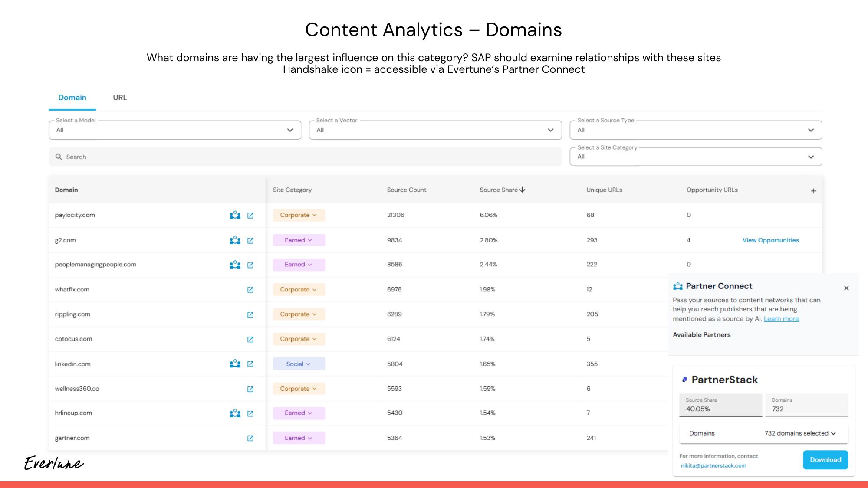Click inside the Search input field
Screen dimensions: 868x488
coord(174,157)
